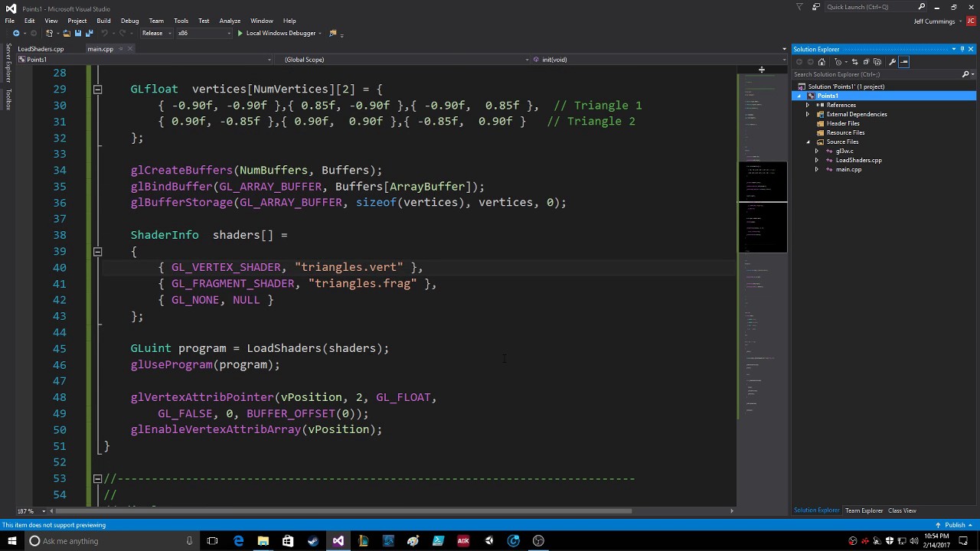The image size is (980, 551).
Task: Click the Undo arrow icon
Action: click(104, 33)
